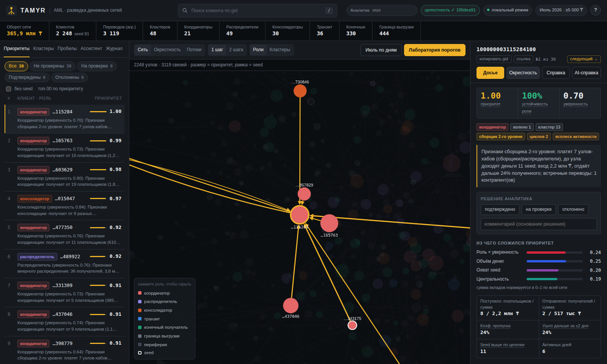This screenshot has width=607, height=364.
Task: Hide the транзит role in legend
Action: click(x=149, y=319)
